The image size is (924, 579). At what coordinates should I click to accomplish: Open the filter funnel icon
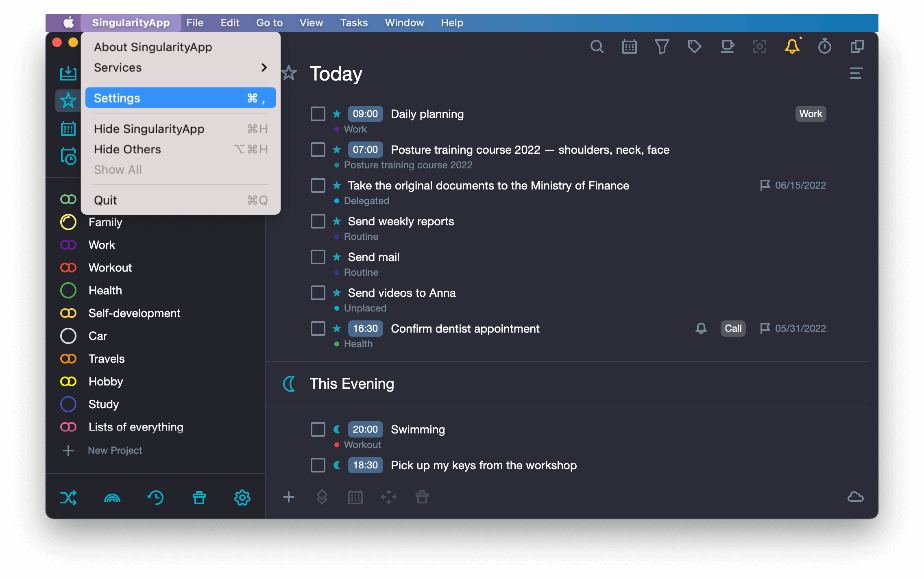click(662, 47)
